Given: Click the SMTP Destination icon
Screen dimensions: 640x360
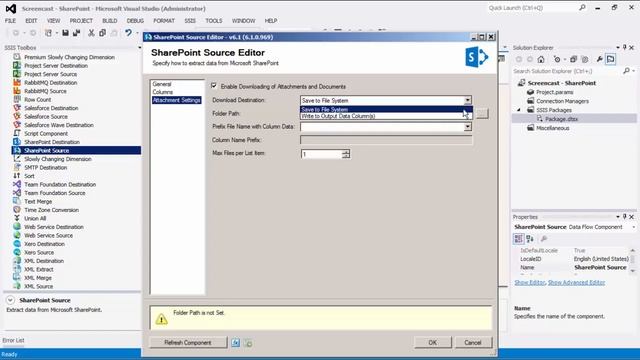Looking at the screenshot, I should (x=17, y=167).
